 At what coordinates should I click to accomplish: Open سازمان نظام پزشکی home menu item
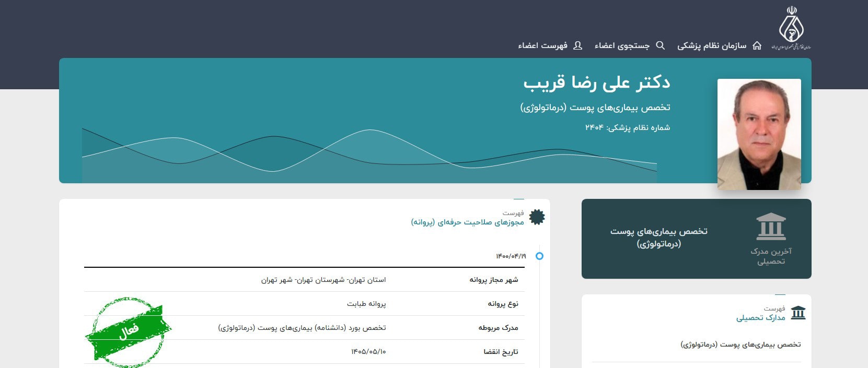[712, 46]
